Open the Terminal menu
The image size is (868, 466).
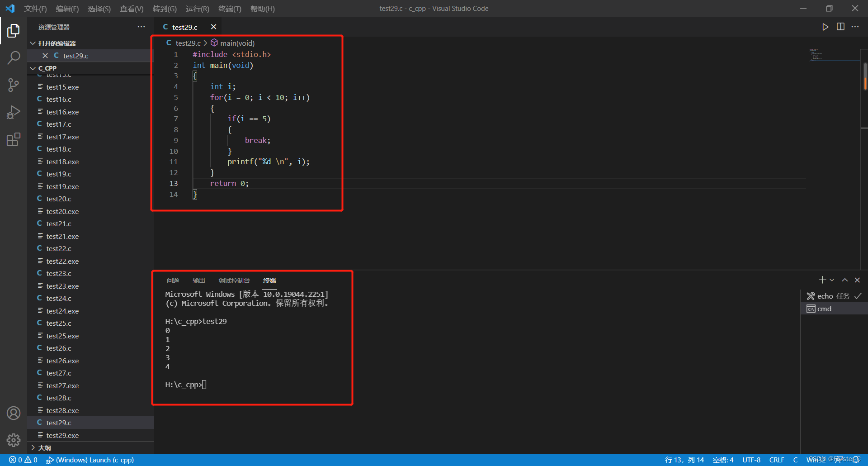(x=230, y=9)
